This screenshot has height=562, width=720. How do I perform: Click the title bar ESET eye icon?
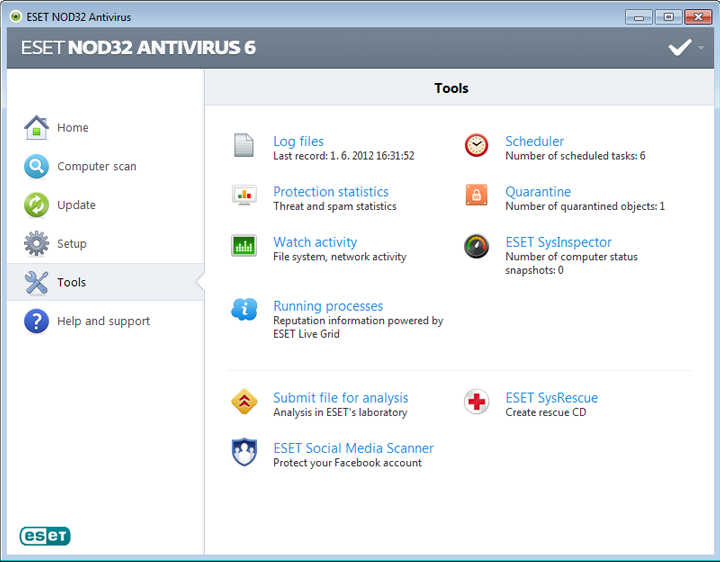(16, 17)
